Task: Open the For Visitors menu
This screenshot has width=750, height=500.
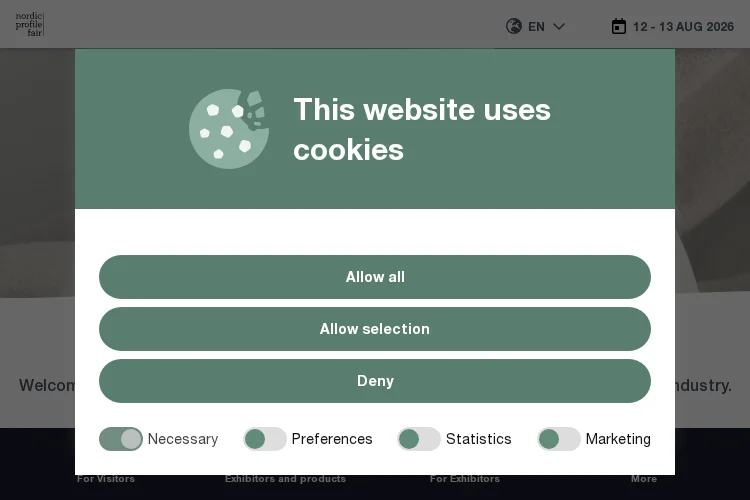Action: [x=106, y=479]
